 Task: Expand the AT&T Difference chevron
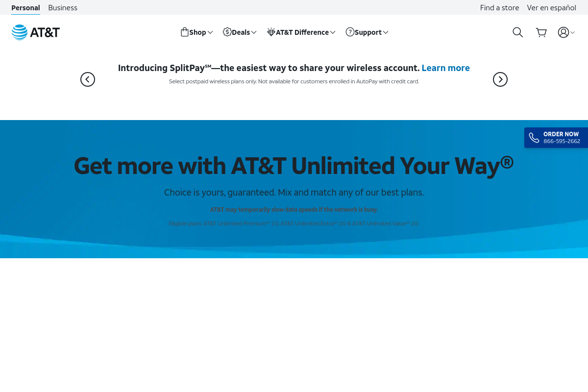[x=333, y=32]
